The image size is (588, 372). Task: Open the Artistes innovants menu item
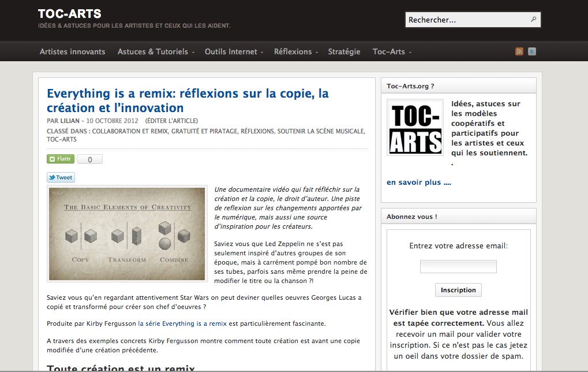click(x=72, y=52)
